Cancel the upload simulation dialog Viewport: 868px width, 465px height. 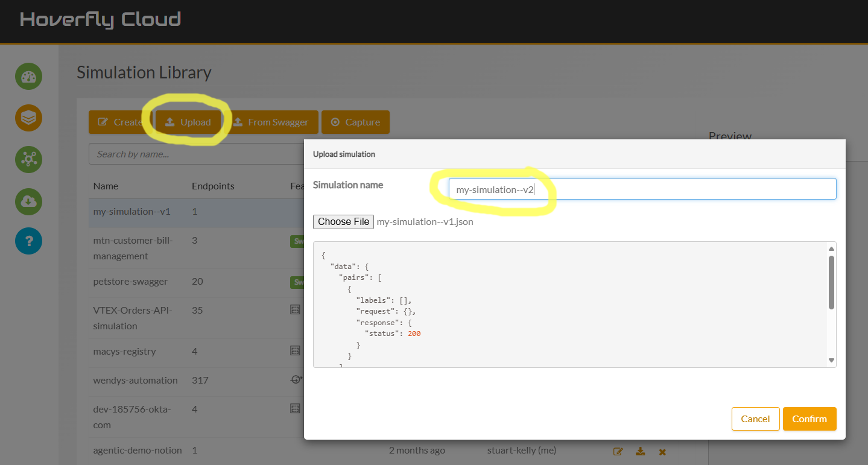click(x=755, y=419)
